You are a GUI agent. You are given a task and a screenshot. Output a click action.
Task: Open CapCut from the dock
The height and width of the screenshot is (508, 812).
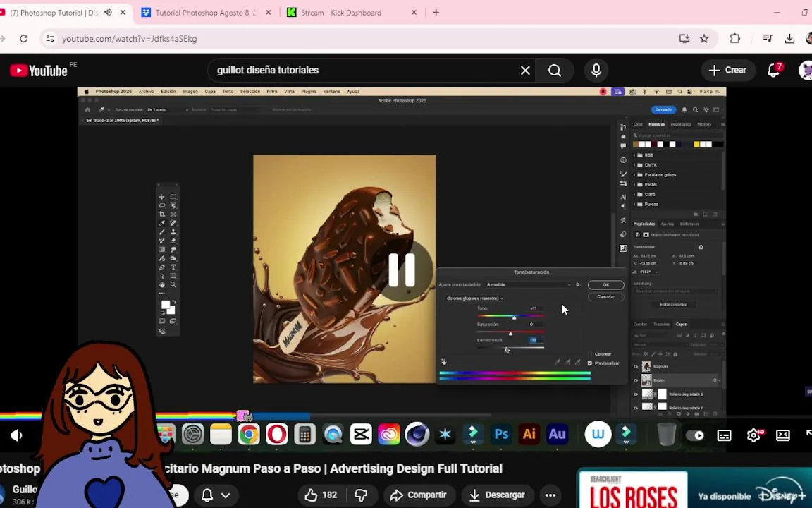tap(361, 435)
